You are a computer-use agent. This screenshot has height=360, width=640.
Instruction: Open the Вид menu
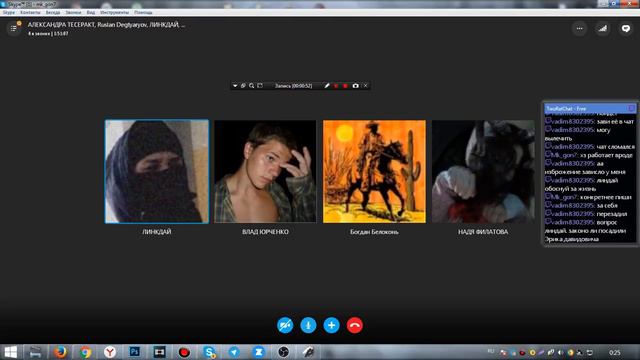pyautogui.click(x=91, y=13)
